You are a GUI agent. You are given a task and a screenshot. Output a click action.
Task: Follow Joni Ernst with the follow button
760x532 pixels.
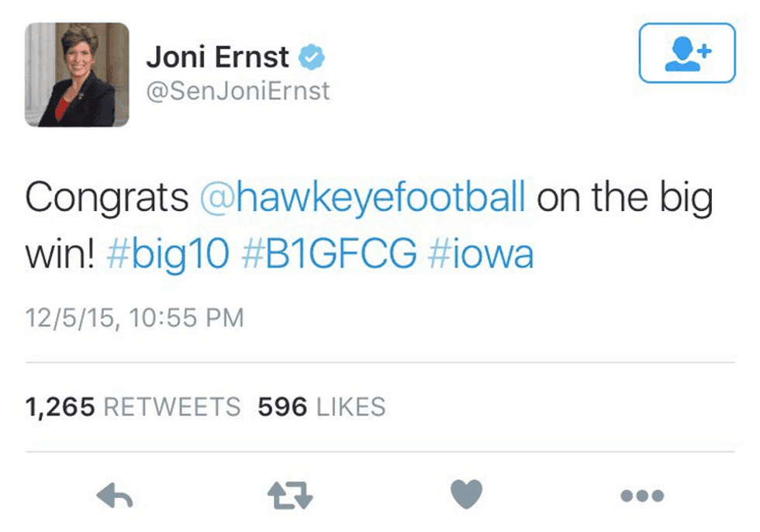point(686,53)
